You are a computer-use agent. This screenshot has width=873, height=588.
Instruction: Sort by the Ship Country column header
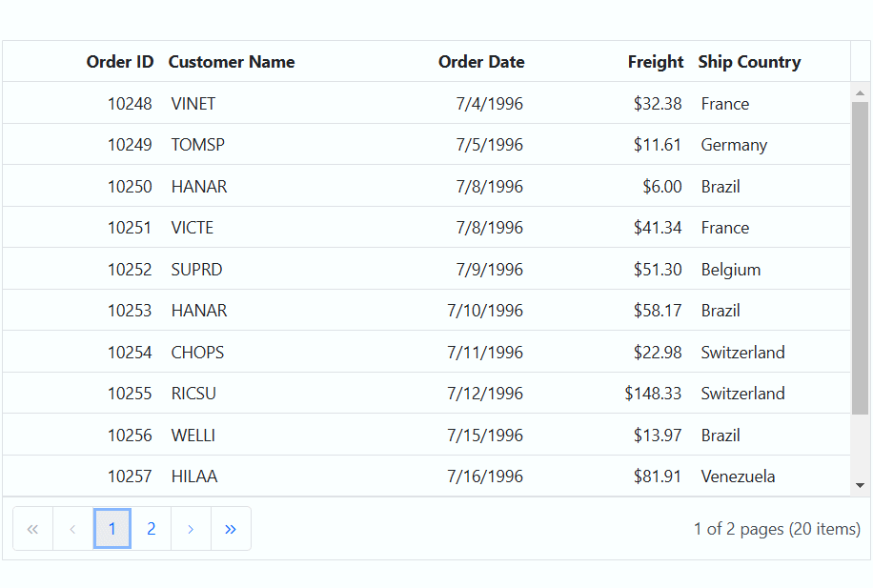click(749, 61)
